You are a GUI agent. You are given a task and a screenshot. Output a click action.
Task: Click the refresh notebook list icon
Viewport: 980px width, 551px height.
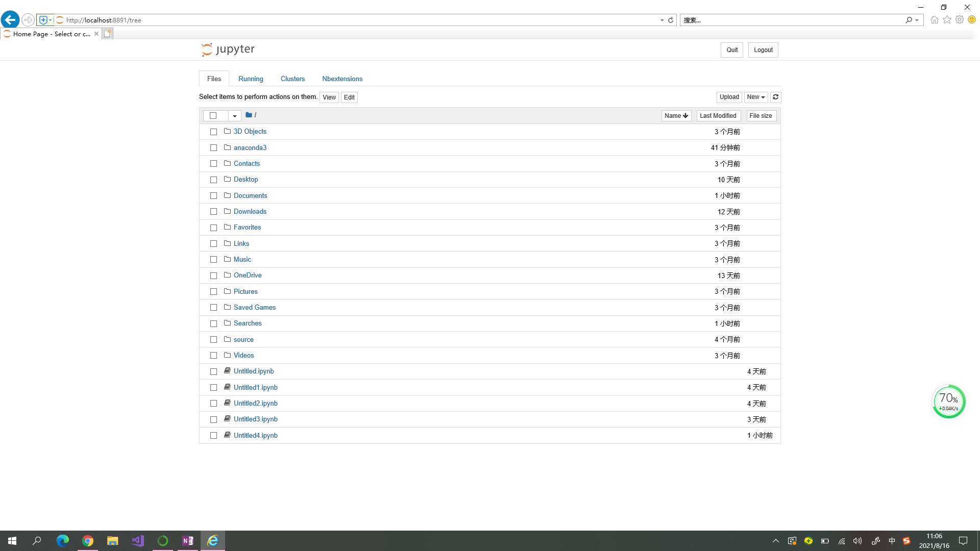[x=775, y=97]
